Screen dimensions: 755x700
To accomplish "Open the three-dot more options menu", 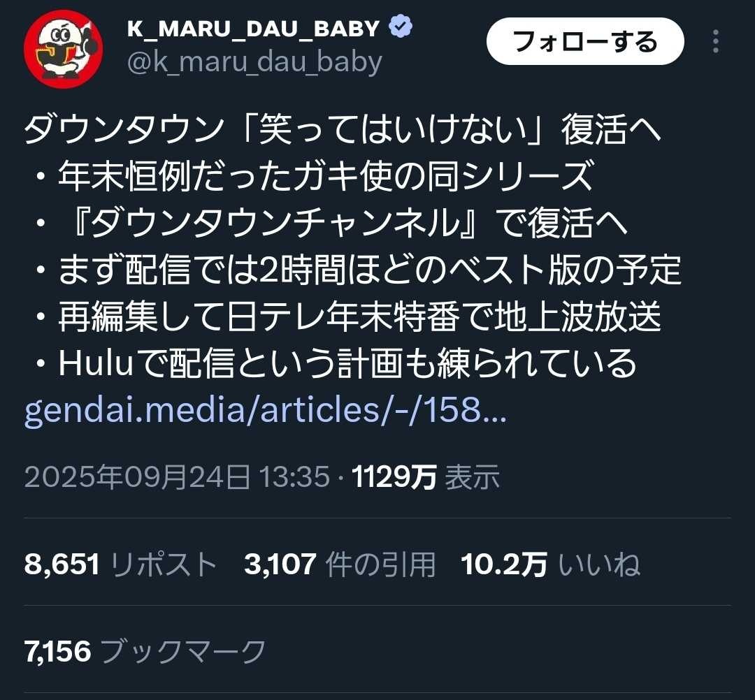I will point(716,41).
